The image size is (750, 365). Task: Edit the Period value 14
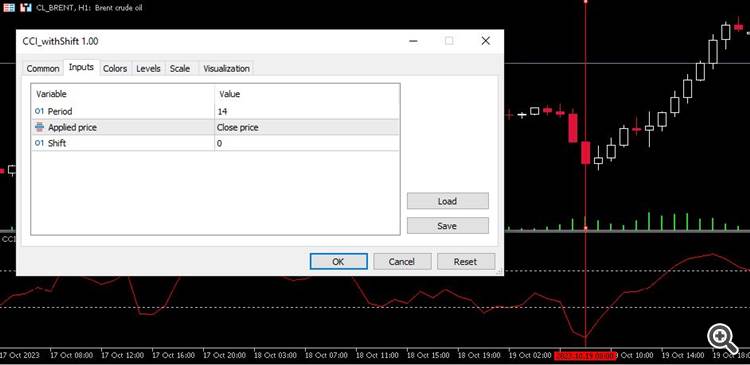307,111
